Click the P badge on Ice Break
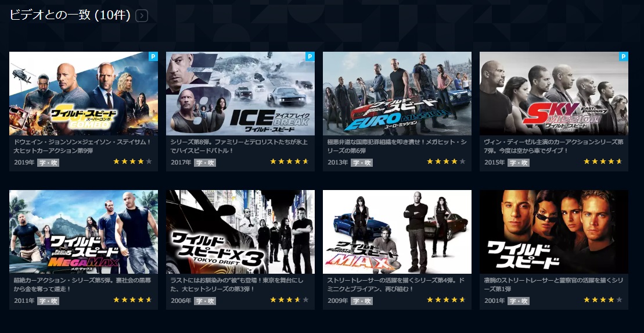644x333 pixels. pos(310,56)
